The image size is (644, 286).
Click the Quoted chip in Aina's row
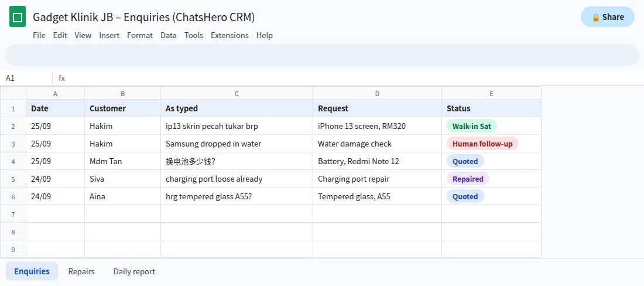pos(465,197)
